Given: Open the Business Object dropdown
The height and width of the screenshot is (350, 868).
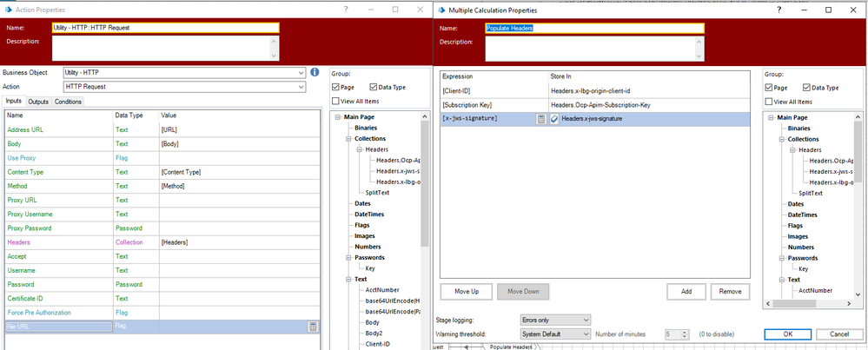Looking at the screenshot, I should 301,73.
